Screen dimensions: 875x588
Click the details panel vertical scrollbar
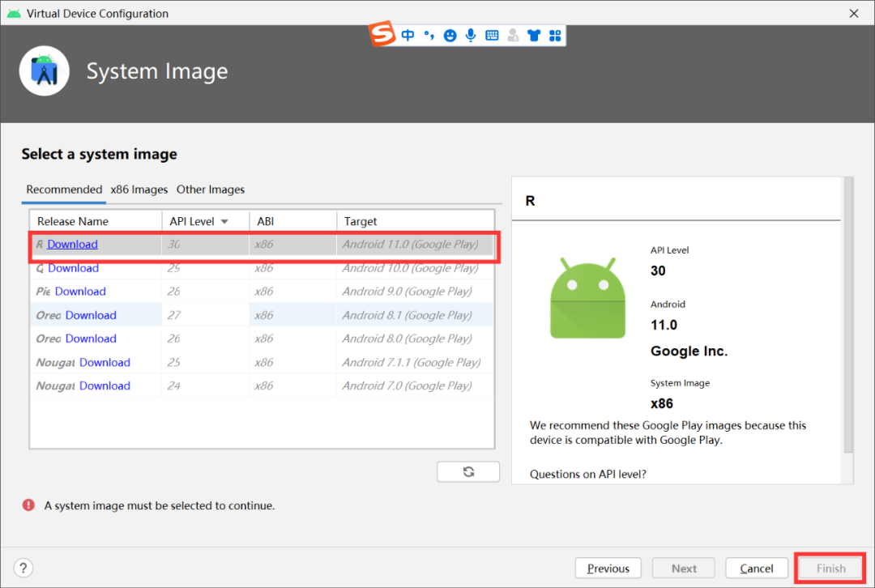(848, 315)
